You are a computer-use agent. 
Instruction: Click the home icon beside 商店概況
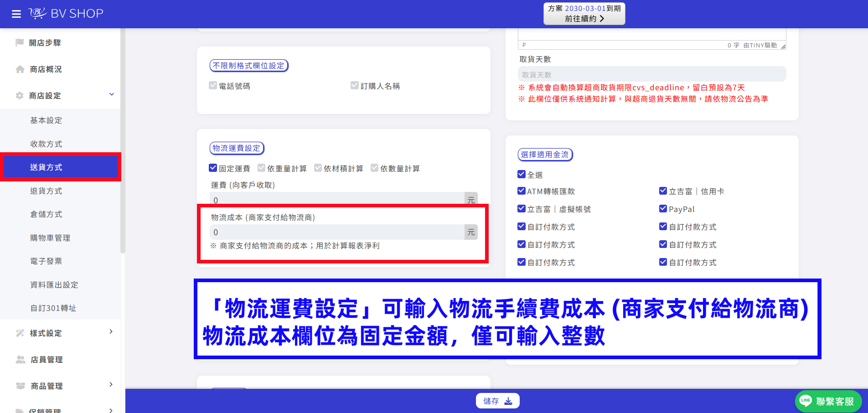tap(20, 69)
